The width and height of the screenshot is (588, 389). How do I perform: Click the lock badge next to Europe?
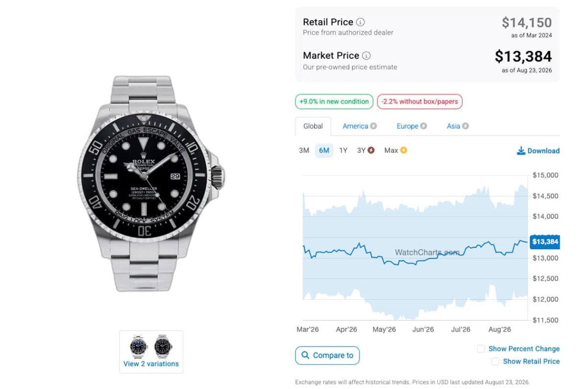point(423,126)
